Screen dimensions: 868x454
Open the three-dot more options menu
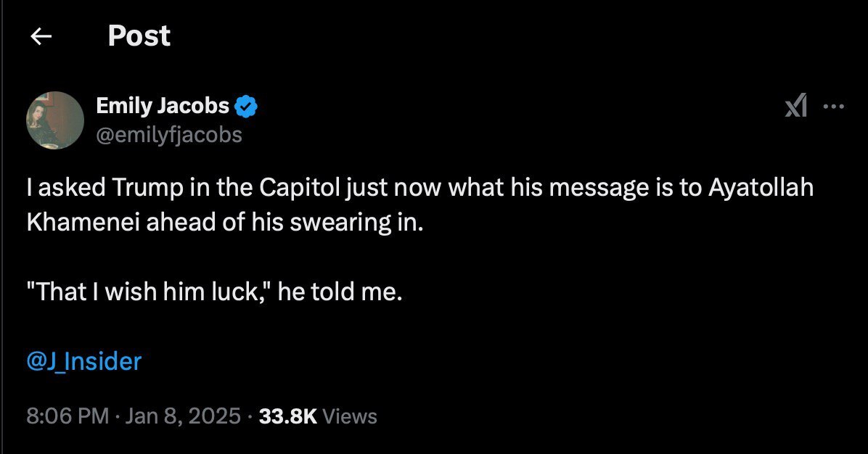834,107
